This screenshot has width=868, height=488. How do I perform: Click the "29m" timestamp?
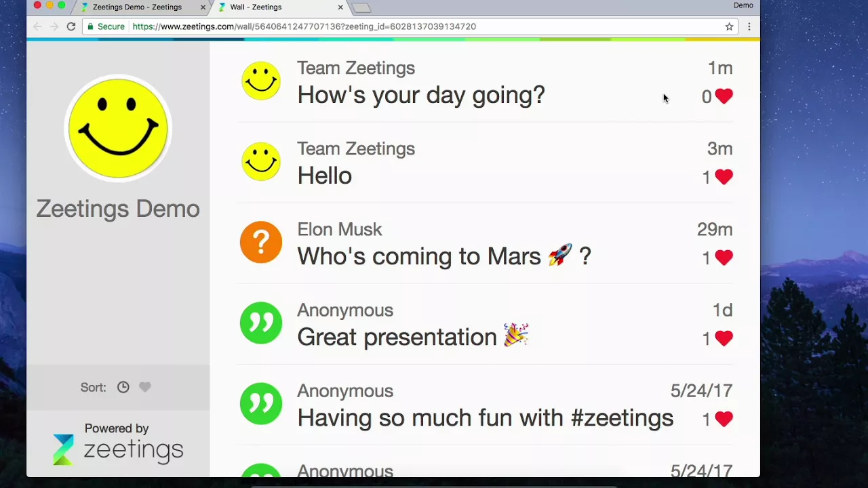click(x=715, y=229)
